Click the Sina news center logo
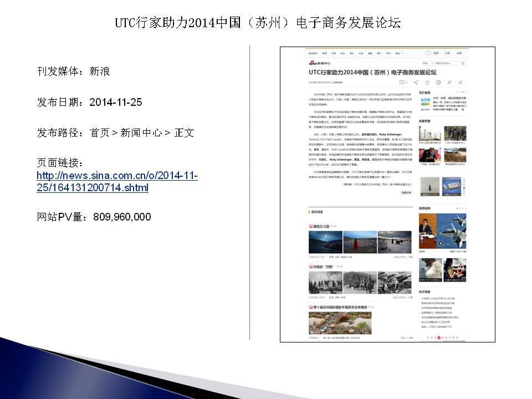Screen dimensions: 532x399 coord(319,63)
